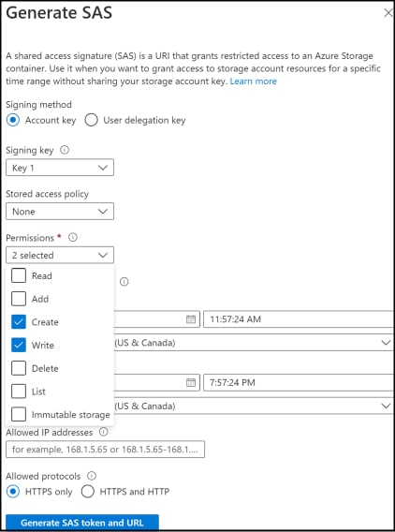Open the Signing key dropdown showing Key 1
Screen dimensions: 395x532
pos(60,168)
